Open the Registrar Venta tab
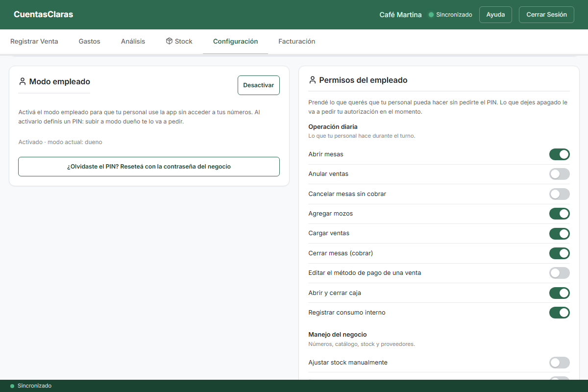Image resolution: width=588 pixels, height=392 pixels. pos(34,42)
